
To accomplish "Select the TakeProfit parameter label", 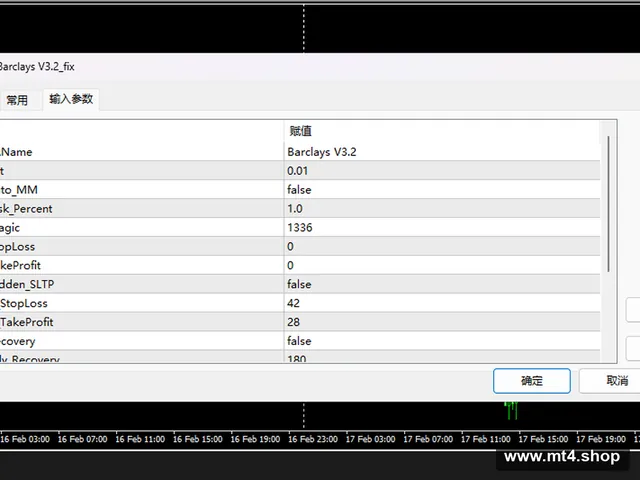I will point(27,322).
